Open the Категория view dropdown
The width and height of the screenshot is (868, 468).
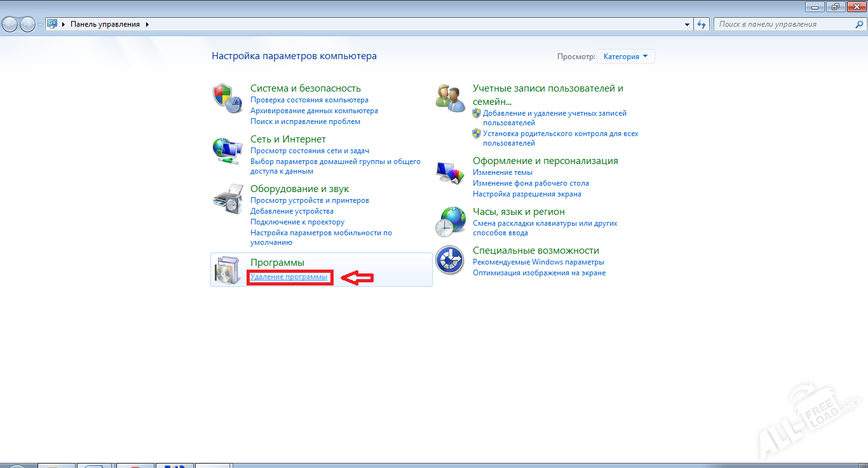click(625, 57)
